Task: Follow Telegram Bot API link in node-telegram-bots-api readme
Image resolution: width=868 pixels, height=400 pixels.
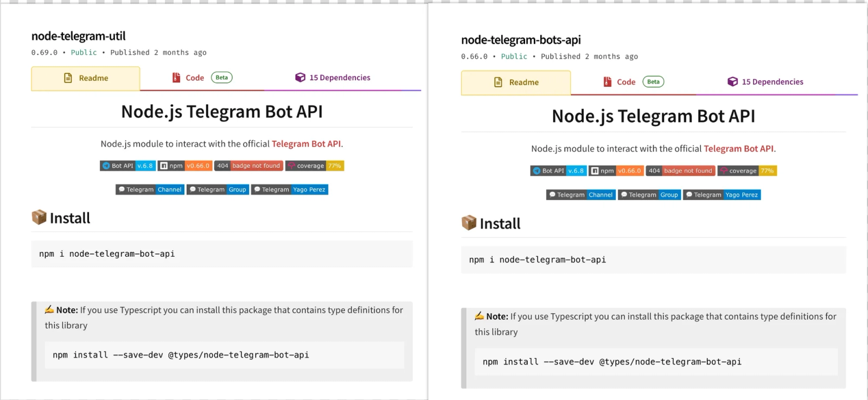Action: [x=738, y=149]
